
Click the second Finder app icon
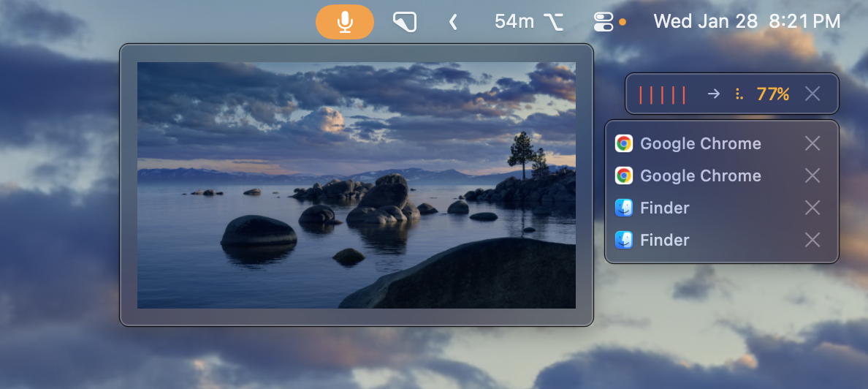pos(623,240)
